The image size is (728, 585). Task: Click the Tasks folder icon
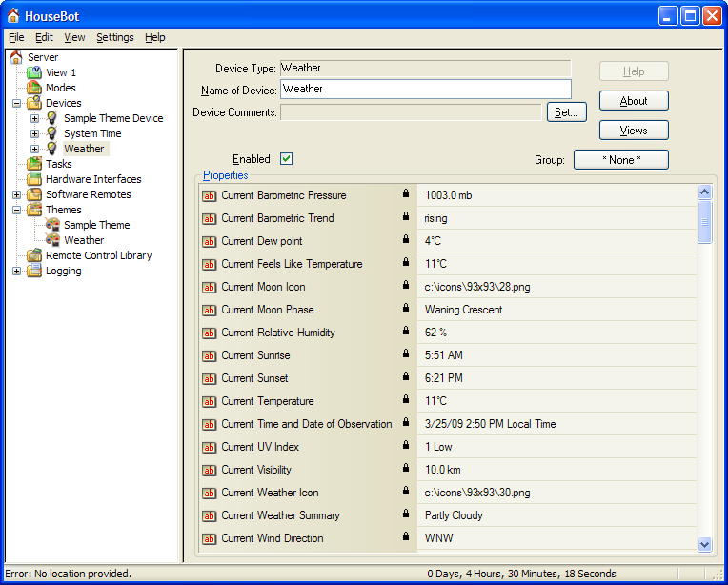click(34, 164)
